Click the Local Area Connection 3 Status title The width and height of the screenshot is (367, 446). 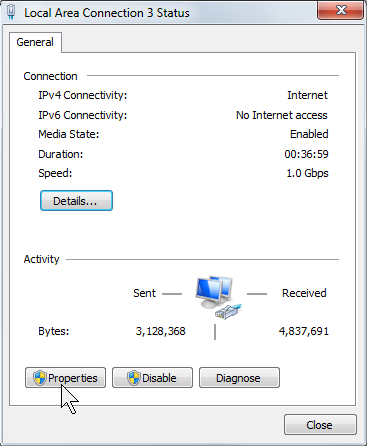(x=107, y=13)
